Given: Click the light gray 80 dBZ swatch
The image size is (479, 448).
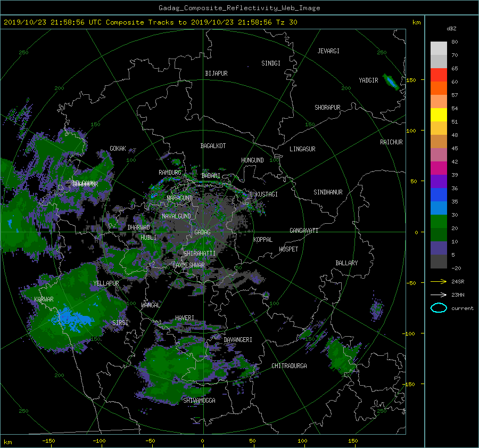Looking at the screenshot, I should 439,48.
